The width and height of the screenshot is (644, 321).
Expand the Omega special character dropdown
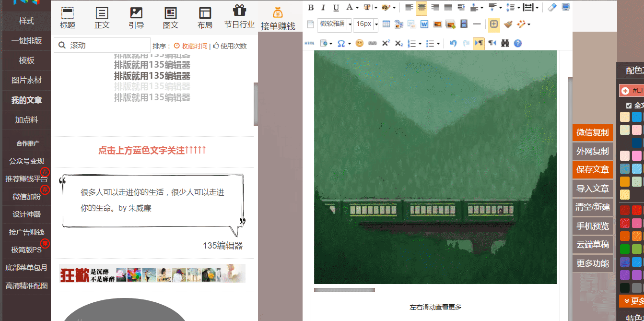tap(344, 43)
